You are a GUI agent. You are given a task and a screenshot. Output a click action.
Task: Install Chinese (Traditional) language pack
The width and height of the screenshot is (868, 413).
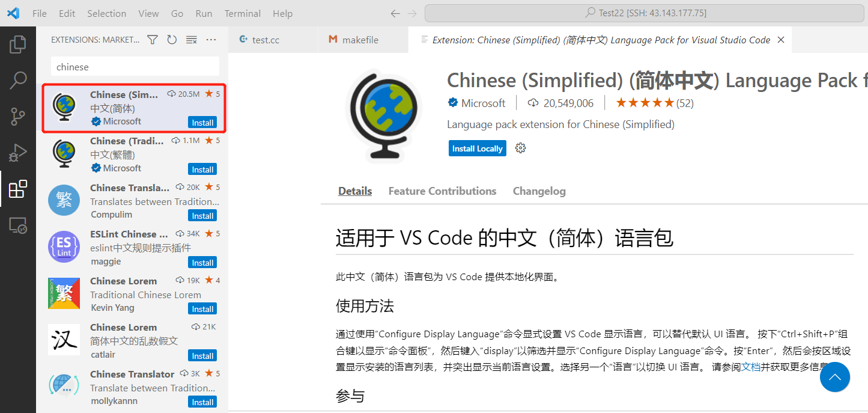point(202,170)
